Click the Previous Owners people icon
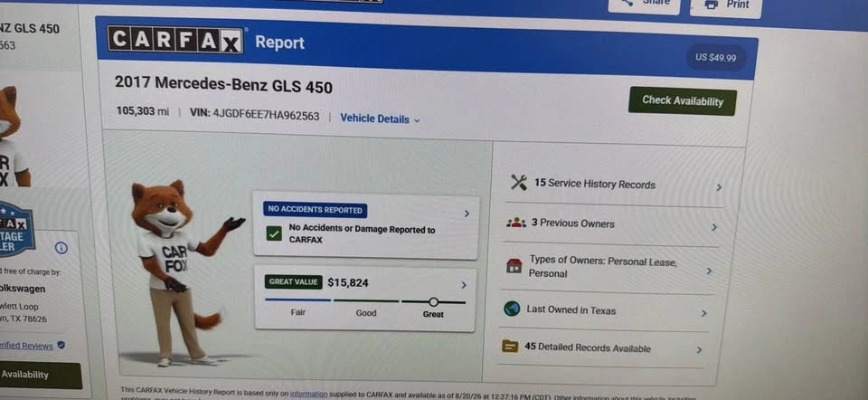Screen dimensions: 868x400 tap(516, 223)
